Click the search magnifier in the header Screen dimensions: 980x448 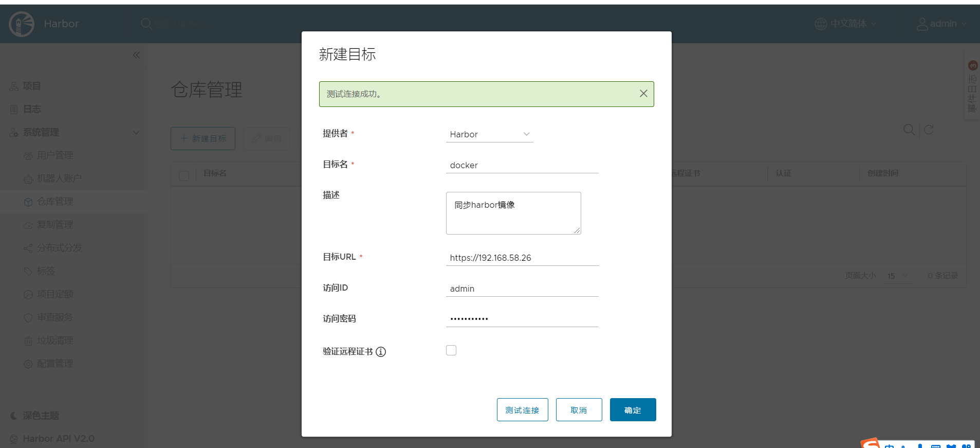pyautogui.click(x=146, y=24)
